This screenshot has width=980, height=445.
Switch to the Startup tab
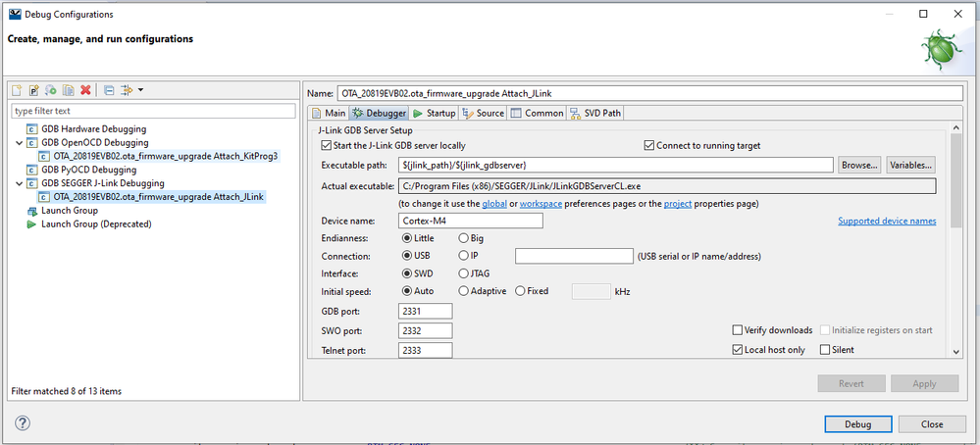coord(434,113)
